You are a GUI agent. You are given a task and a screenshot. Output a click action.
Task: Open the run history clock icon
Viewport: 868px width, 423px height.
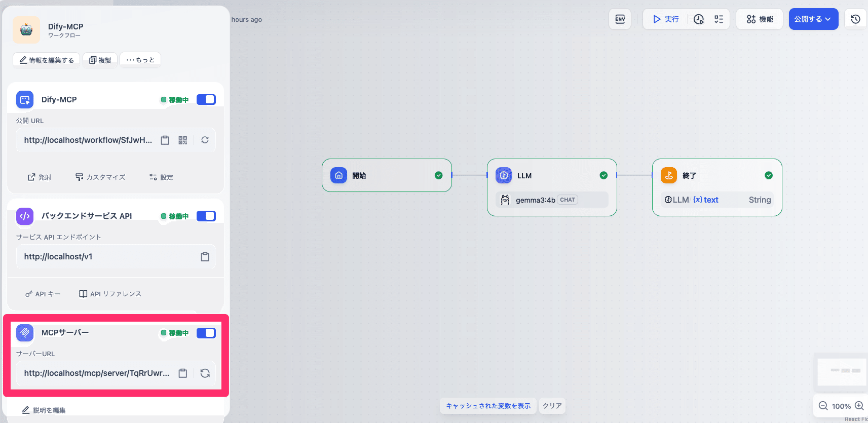pyautogui.click(x=699, y=19)
